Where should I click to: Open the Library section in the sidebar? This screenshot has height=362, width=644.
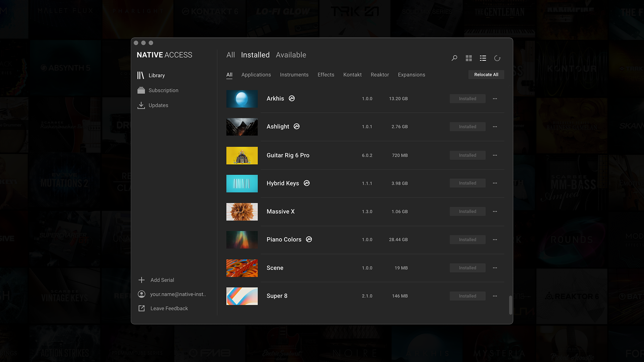pos(157,75)
